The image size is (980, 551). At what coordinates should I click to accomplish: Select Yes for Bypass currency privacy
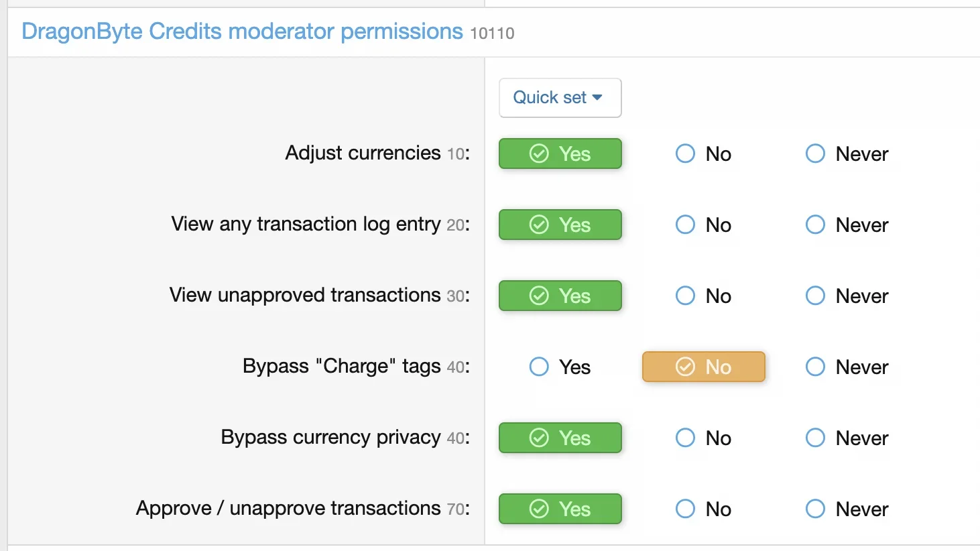pos(560,438)
